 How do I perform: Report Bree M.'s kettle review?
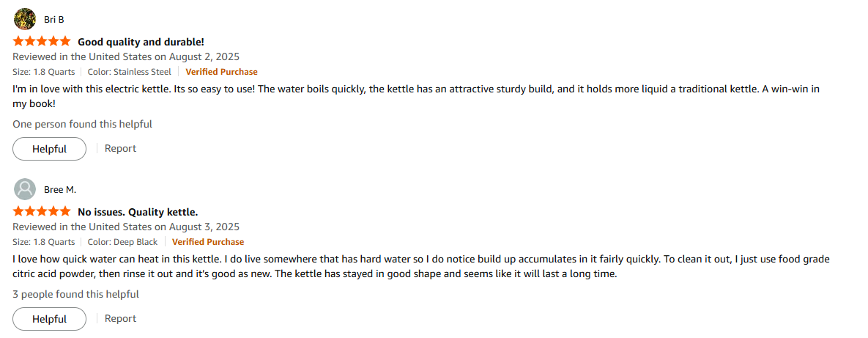pyautogui.click(x=120, y=318)
